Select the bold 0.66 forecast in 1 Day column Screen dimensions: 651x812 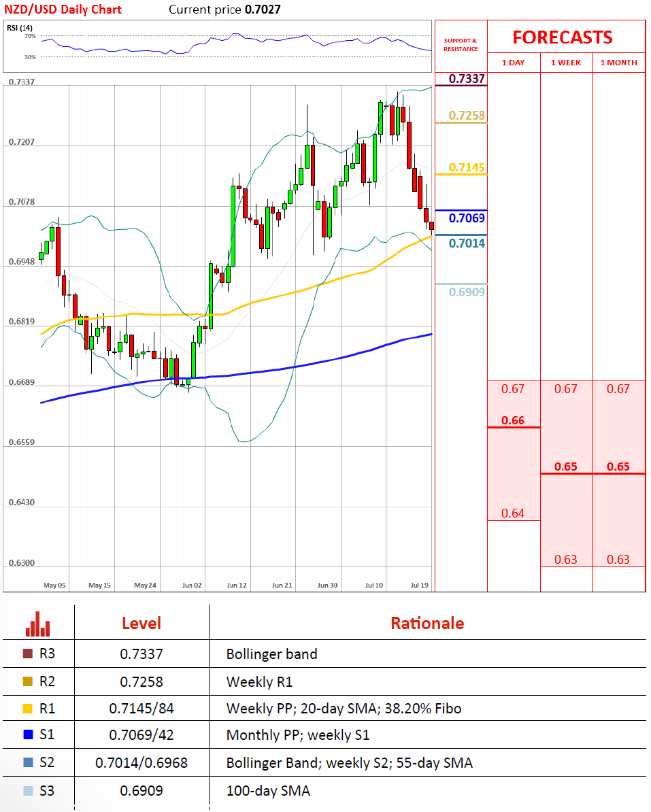(513, 420)
